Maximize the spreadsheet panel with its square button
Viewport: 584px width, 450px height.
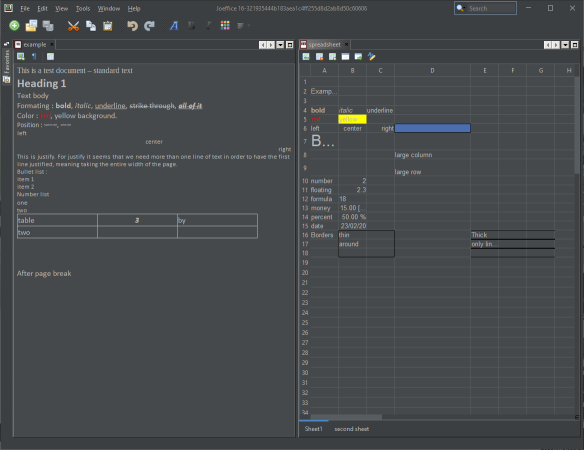(x=574, y=45)
